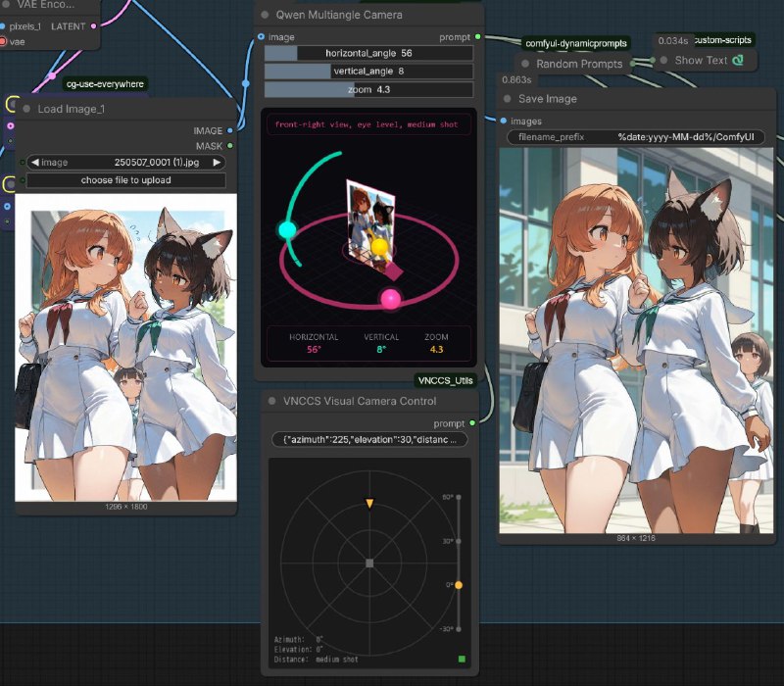Click the cyan vertical angle handle
Viewport: 784px width, 686px height.
pos(287,230)
